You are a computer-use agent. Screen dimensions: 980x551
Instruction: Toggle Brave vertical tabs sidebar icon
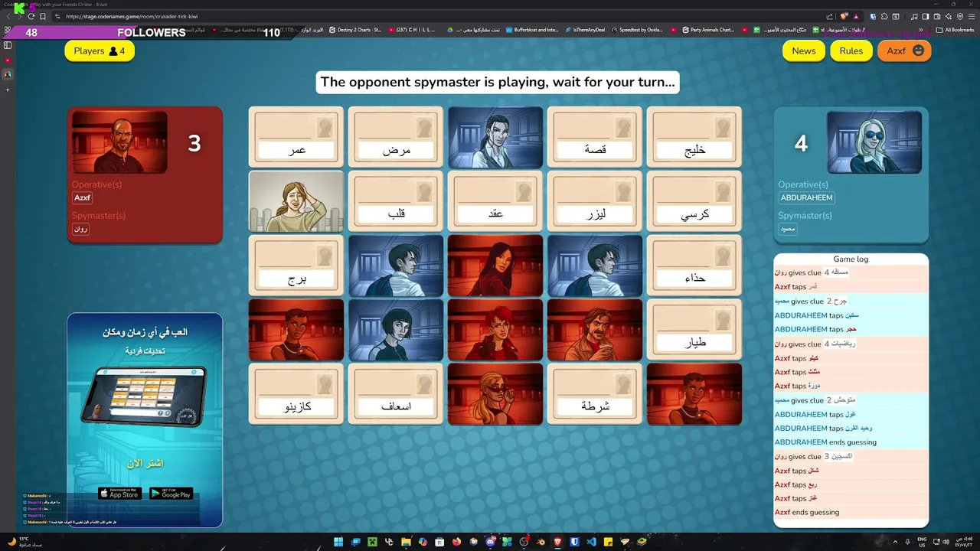(8, 45)
